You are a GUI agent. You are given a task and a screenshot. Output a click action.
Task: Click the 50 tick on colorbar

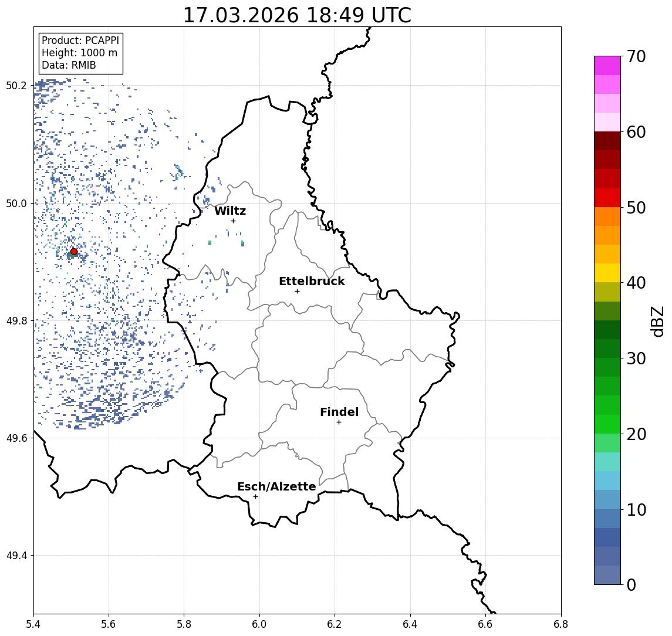(x=636, y=208)
